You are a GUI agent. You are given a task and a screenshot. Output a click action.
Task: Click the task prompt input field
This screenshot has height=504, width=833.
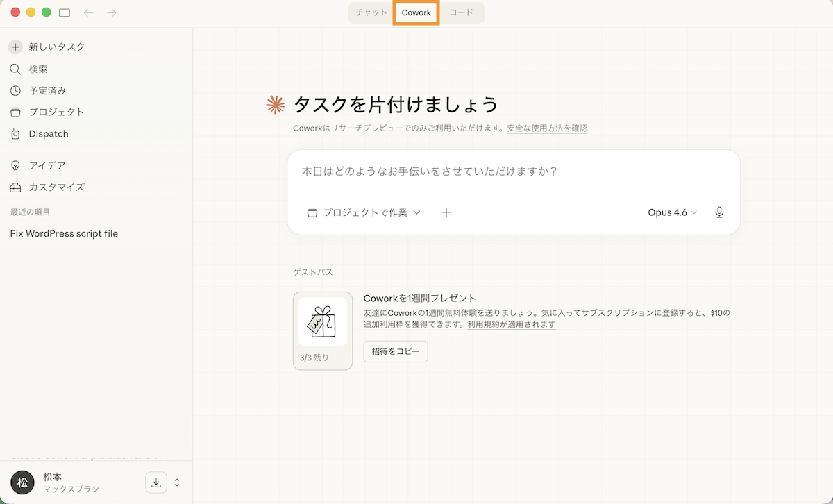(x=514, y=171)
